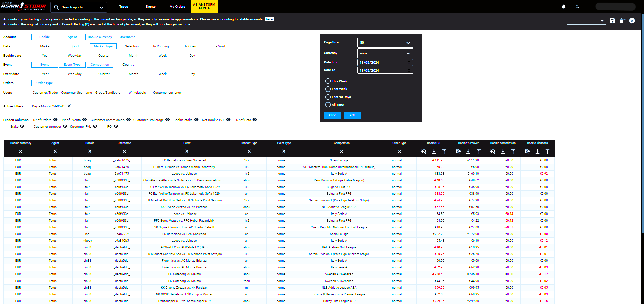The image size is (644, 304).
Task: Toggle the Market Type bets grouping
Action: click(x=103, y=46)
